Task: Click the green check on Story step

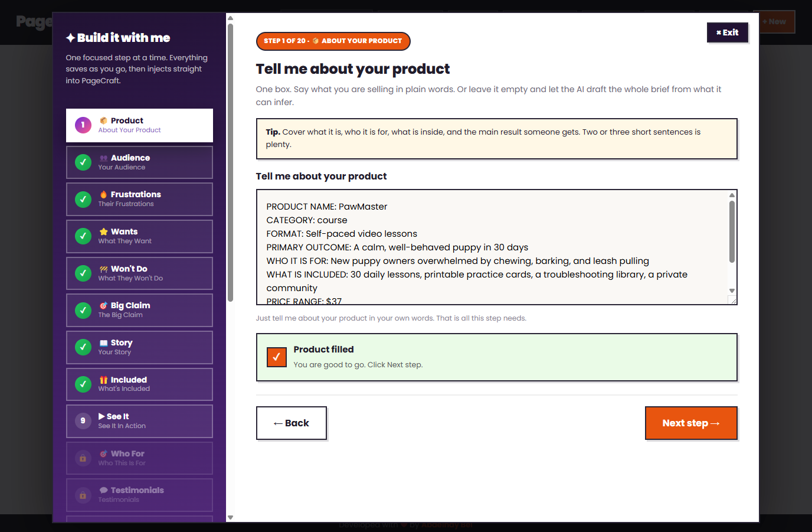Action: [83, 347]
